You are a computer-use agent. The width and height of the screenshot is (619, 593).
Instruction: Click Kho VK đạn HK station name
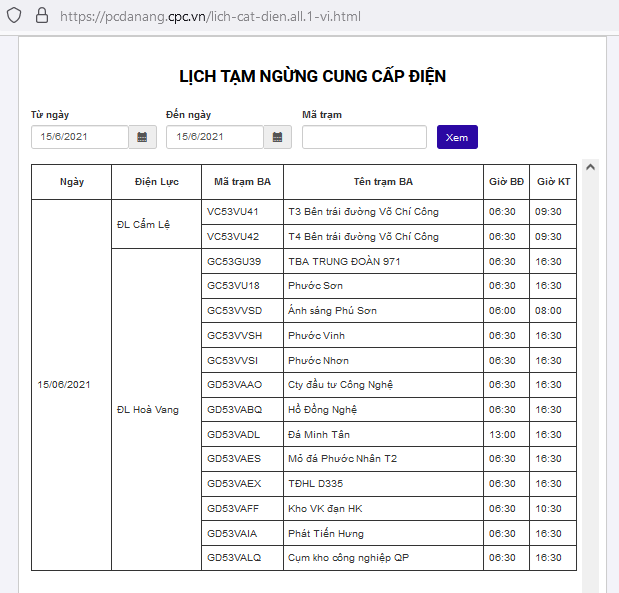click(325, 509)
